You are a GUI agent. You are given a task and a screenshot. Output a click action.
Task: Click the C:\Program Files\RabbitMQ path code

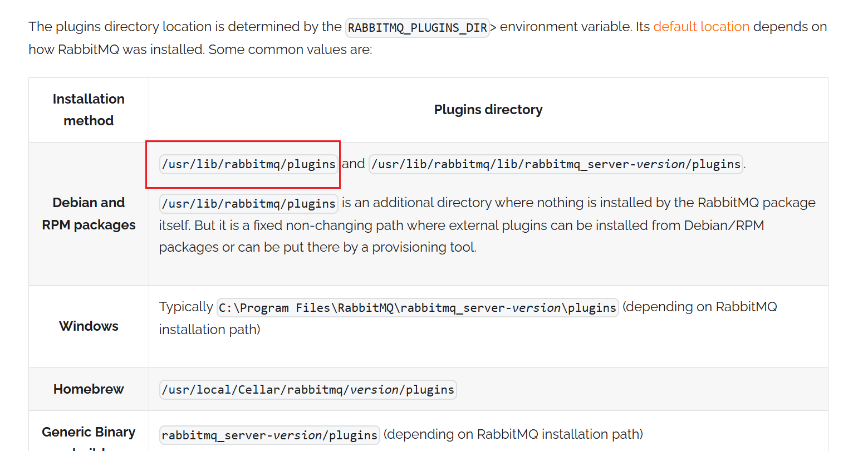click(418, 307)
